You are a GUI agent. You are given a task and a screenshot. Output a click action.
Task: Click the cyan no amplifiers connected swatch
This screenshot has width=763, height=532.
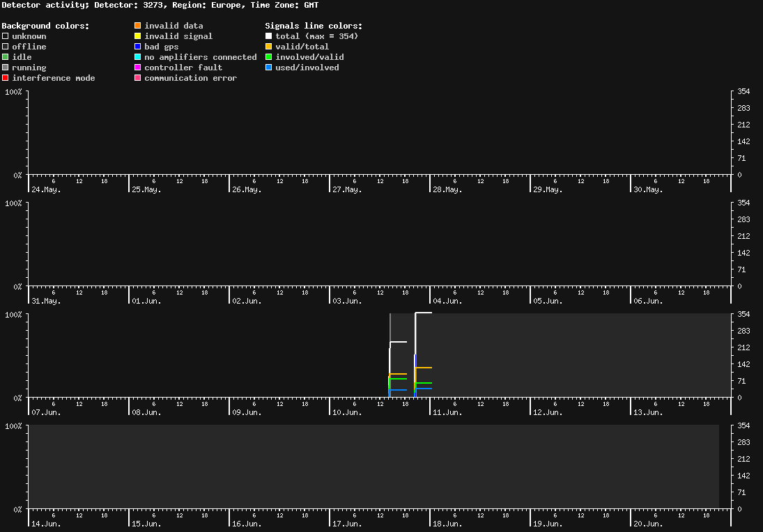pos(138,57)
